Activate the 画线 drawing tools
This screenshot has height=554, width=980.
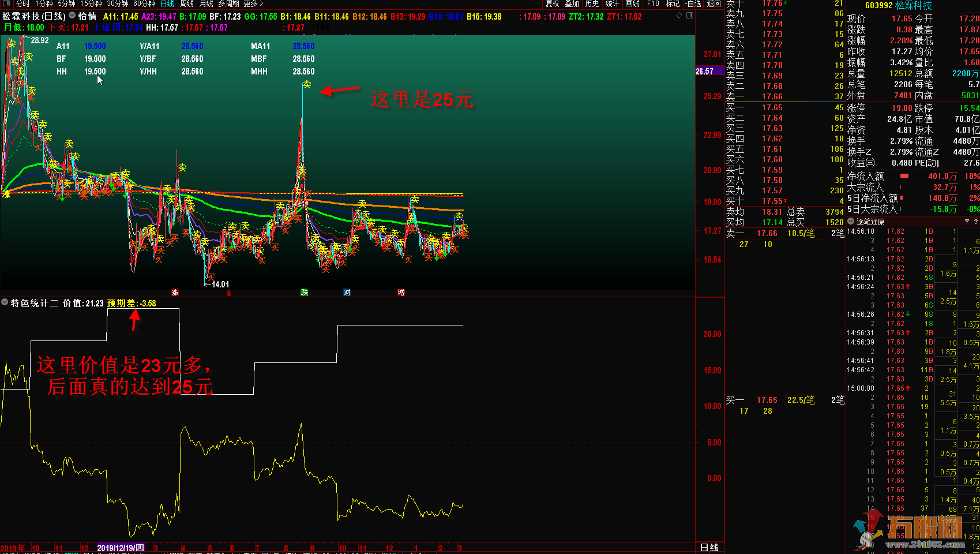tap(633, 3)
